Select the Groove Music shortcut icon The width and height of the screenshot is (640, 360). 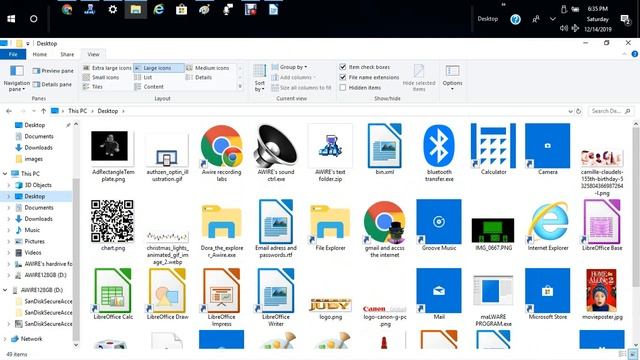coord(439,222)
